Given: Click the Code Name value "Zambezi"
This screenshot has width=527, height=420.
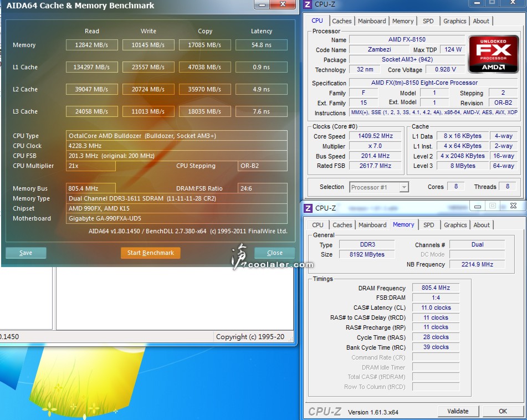Looking at the screenshot, I should point(380,50).
